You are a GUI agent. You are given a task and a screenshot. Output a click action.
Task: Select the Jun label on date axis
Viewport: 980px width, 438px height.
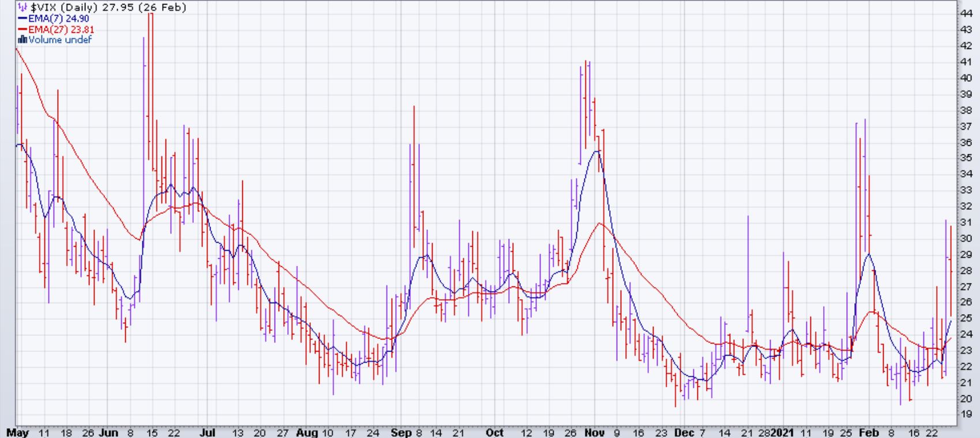[108, 432]
